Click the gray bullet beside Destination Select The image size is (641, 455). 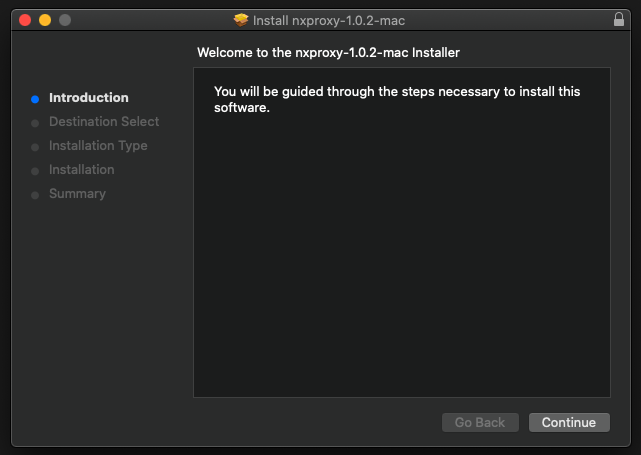(35, 123)
